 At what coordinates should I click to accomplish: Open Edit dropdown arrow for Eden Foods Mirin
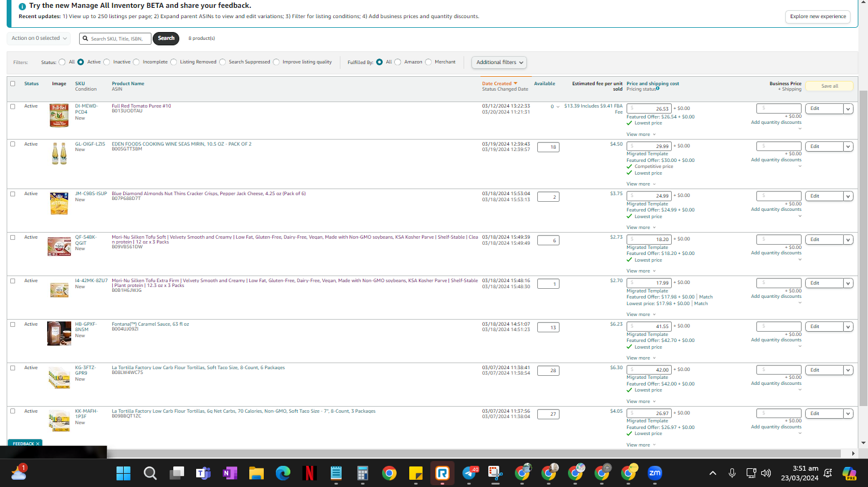(x=848, y=146)
